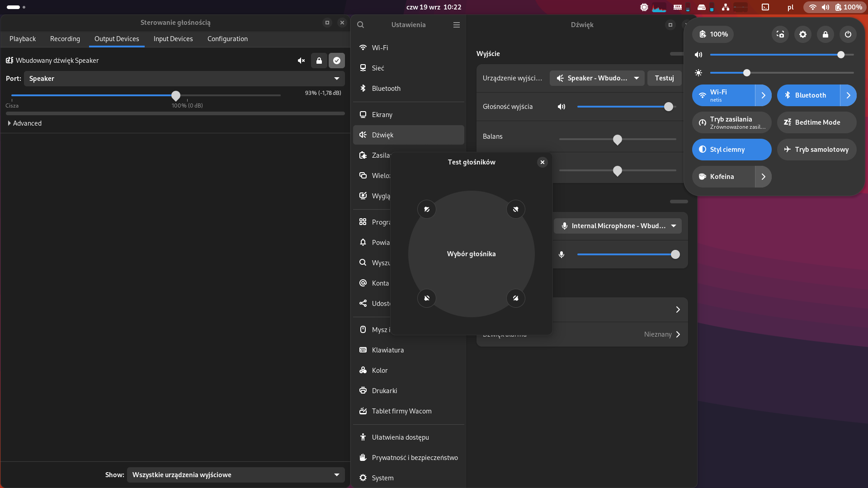
Task: Click the front-right speaker test button
Action: point(516,209)
